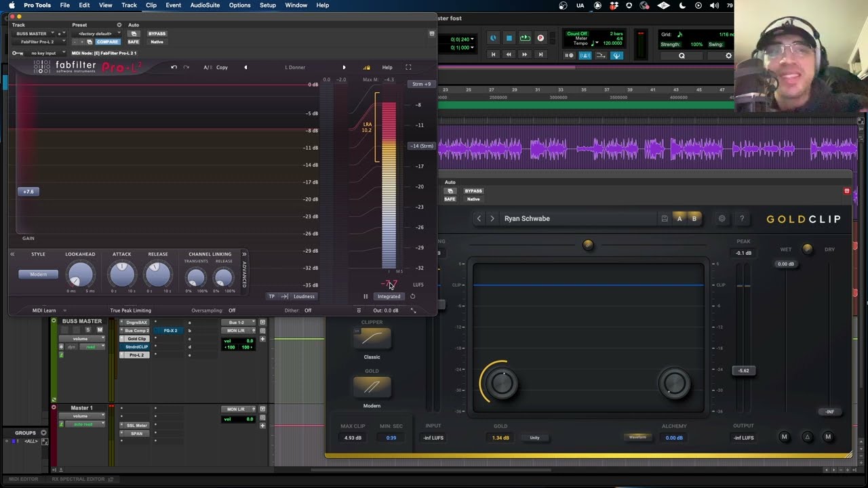Open the AudioSuite menu
Viewport: 868px width, 488px height.
[x=205, y=5]
